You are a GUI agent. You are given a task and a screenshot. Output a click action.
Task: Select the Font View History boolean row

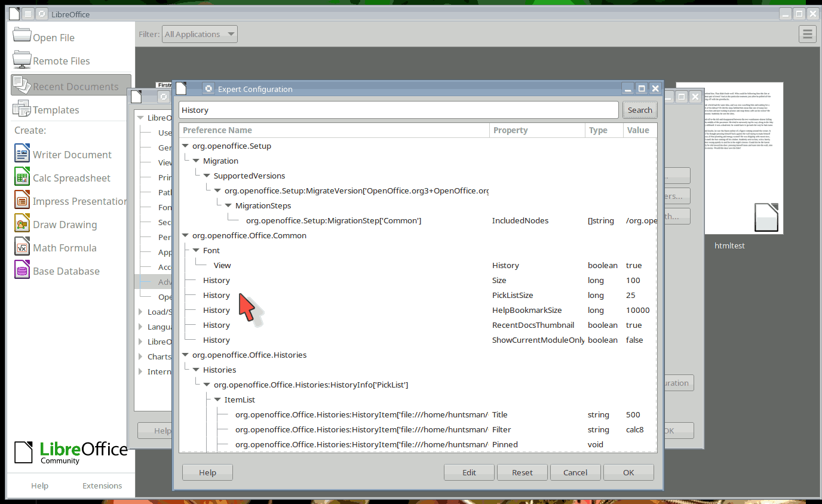418,265
